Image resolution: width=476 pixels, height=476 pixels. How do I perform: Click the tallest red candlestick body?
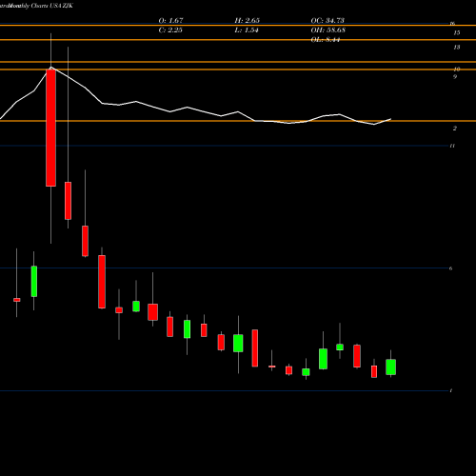[50, 128]
